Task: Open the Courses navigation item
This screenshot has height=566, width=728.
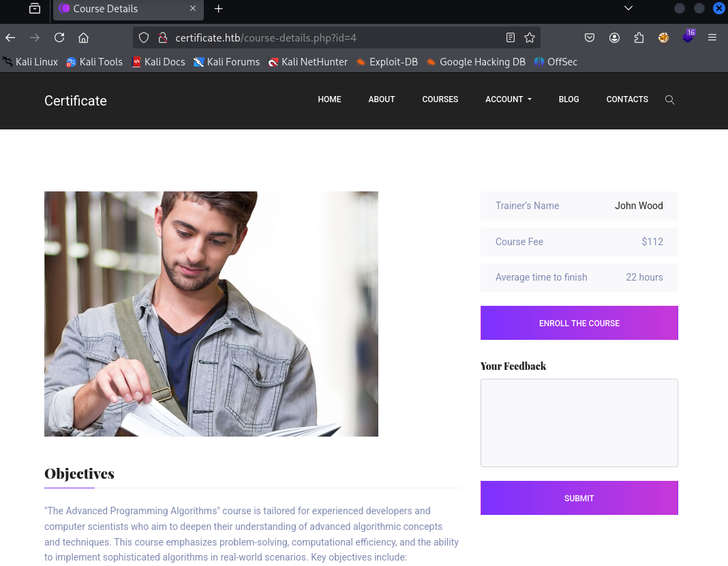Action: click(440, 99)
